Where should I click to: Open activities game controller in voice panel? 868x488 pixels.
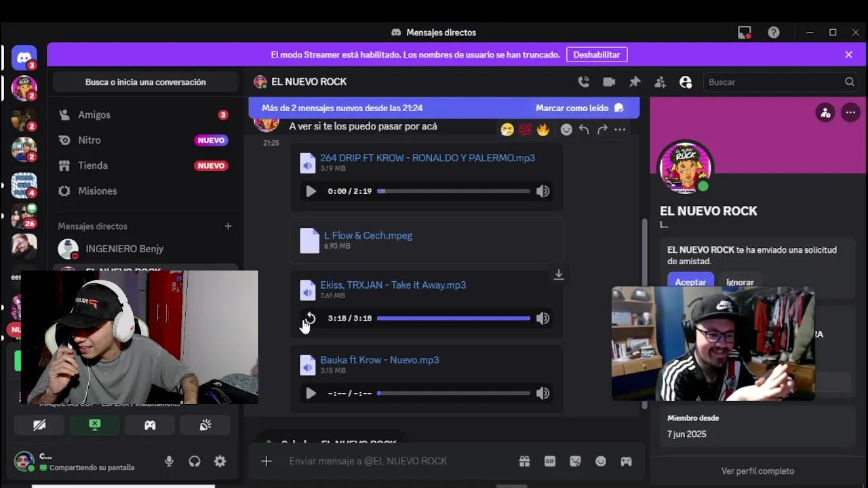pyautogui.click(x=150, y=425)
